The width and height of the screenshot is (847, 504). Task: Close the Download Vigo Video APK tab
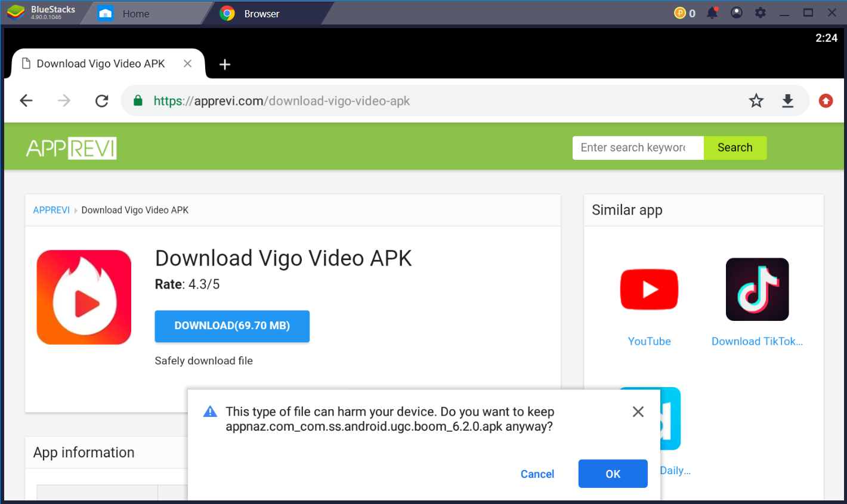point(187,64)
